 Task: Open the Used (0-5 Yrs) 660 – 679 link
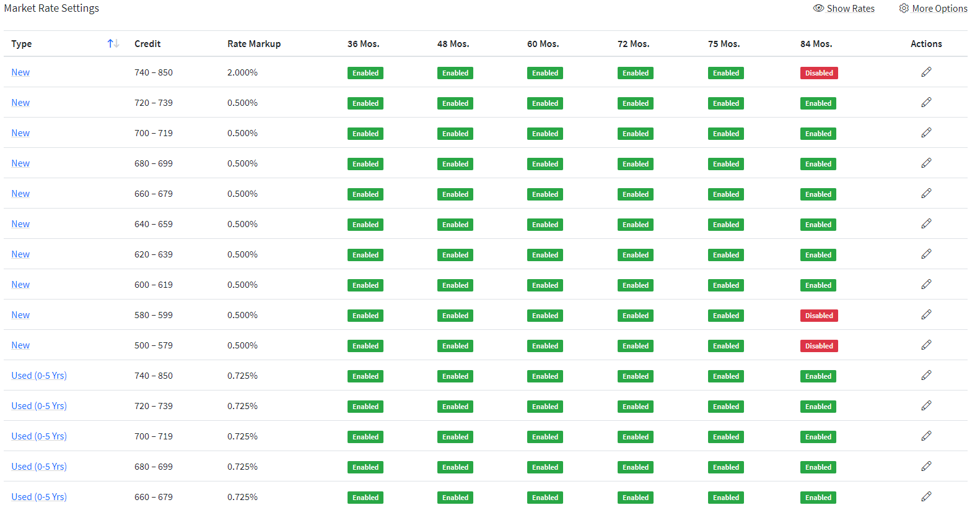[39, 497]
